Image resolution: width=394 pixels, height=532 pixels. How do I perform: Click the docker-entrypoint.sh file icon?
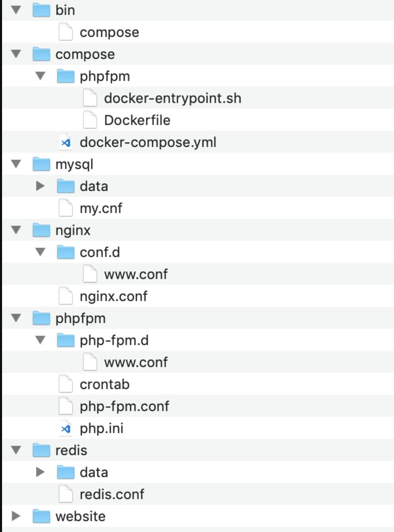90,98
